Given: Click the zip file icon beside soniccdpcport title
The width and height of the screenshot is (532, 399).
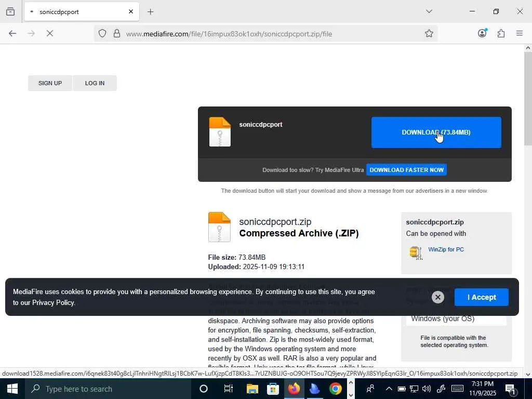Looking at the screenshot, I should coord(220,132).
